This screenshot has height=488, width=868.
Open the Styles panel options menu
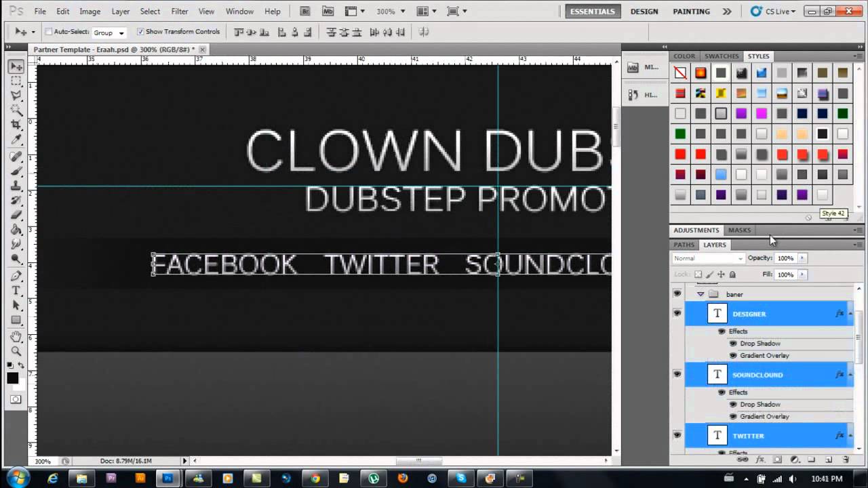[859, 56]
